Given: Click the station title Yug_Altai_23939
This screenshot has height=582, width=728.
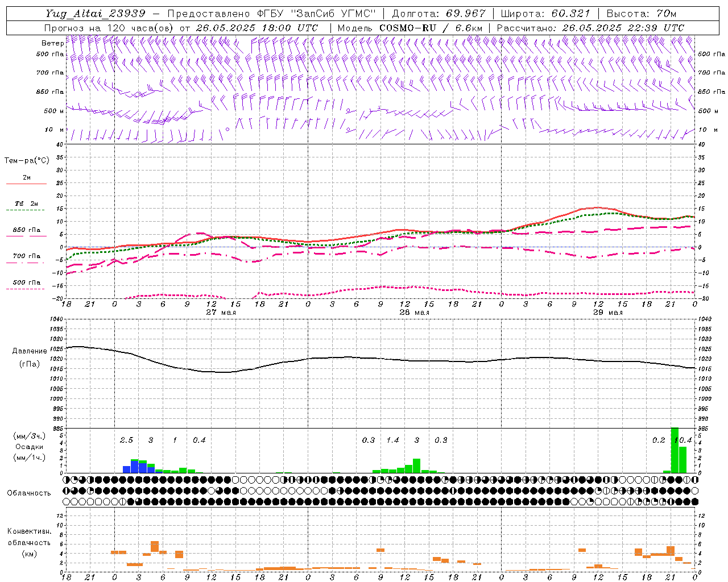Looking at the screenshot, I should [95, 13].
